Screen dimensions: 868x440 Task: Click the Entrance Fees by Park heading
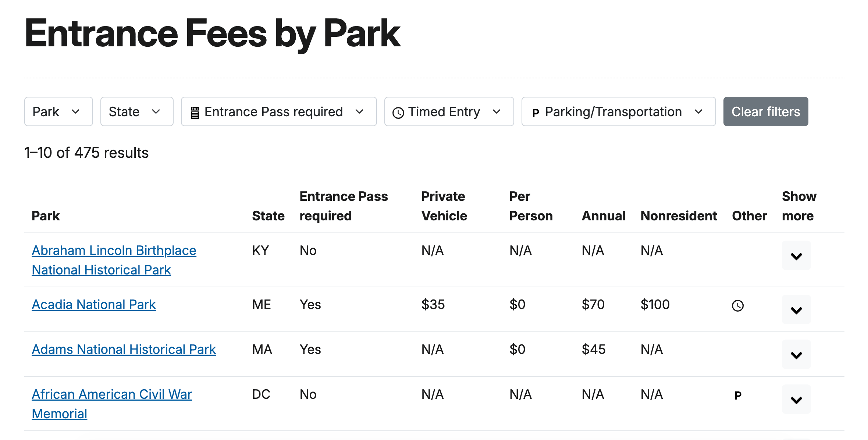pyautogui.click(x=212, y=33)
